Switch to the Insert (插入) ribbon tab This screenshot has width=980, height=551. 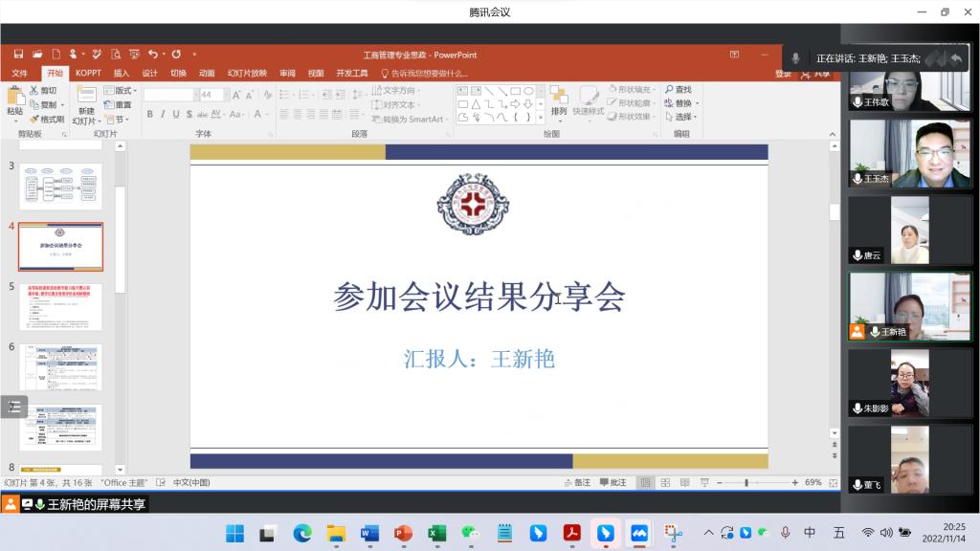click(x=122, y=73)
